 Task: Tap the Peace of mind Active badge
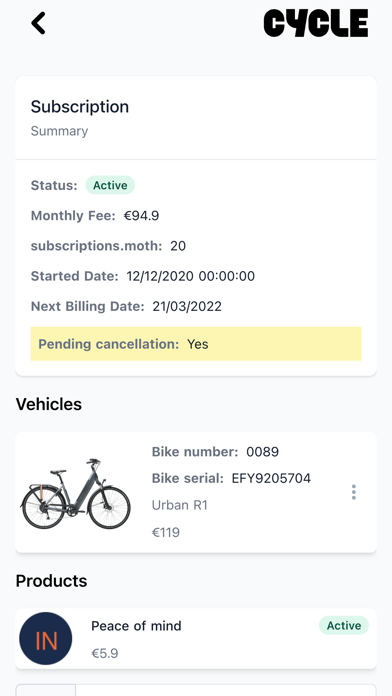click(344, 625)
